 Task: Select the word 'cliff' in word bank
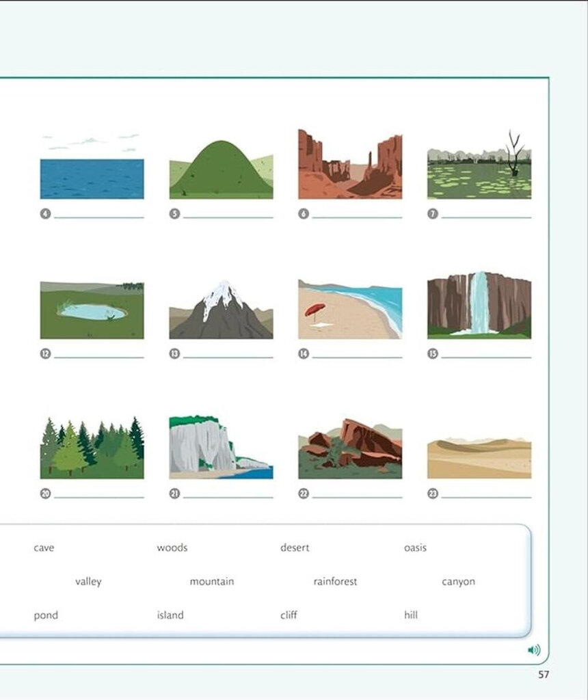coord(289,615)
